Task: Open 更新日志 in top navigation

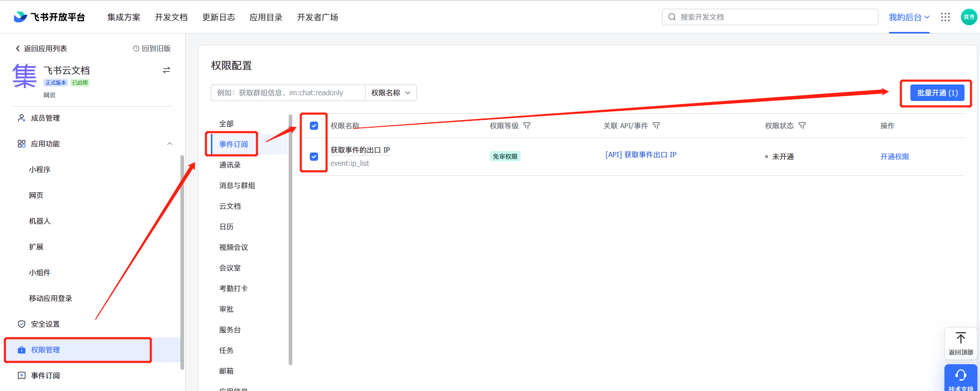Action: coord(219,17)
